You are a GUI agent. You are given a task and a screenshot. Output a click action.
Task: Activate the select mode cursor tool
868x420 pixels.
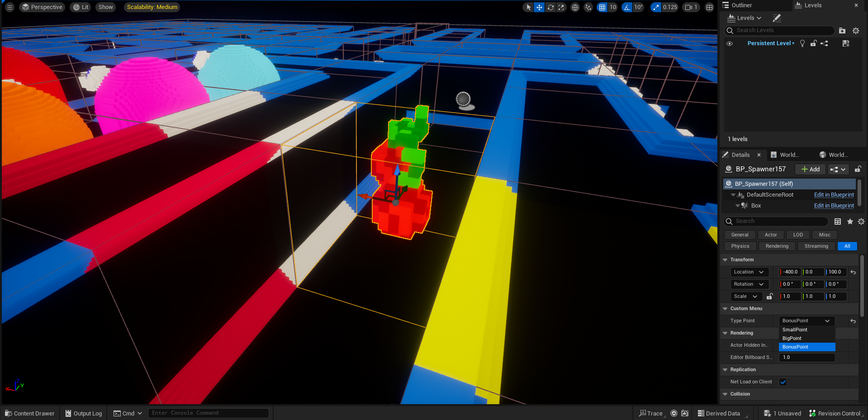tap(528, 7)
